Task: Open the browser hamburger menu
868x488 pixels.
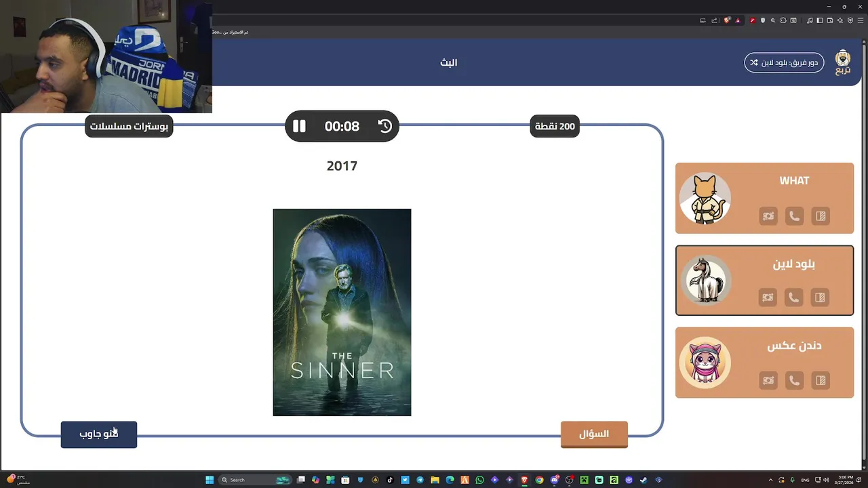Action: tap(861, 20)
